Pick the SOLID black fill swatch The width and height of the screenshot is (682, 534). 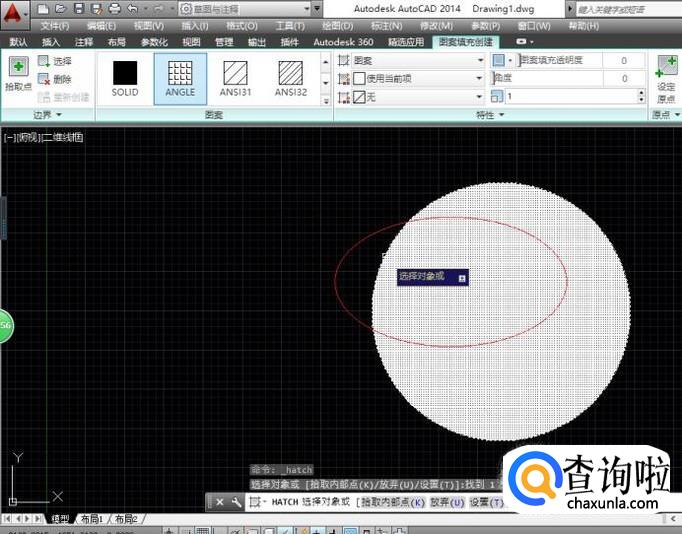point(125,74)
